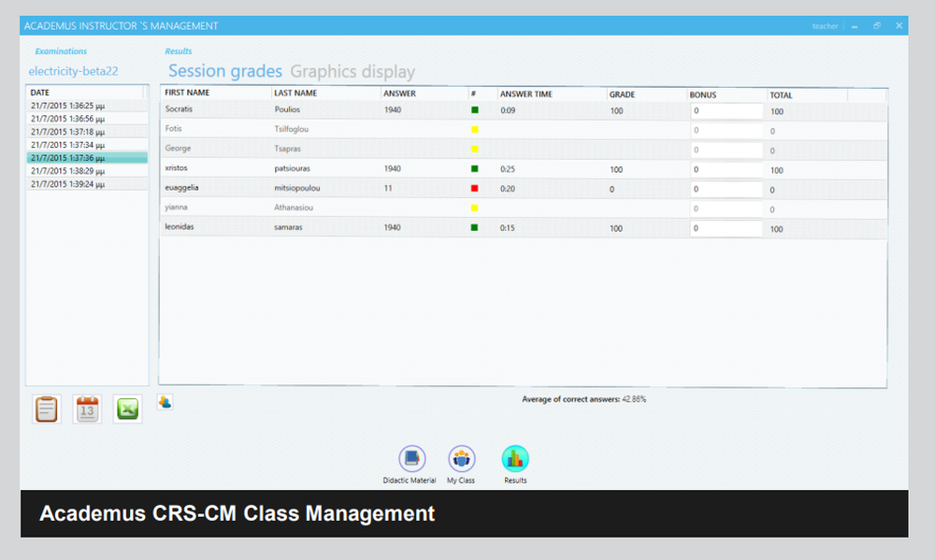Viewport: 935px width, 560px height.
Task: Sort by BONUS column header
Action: (x=703, y=94)
